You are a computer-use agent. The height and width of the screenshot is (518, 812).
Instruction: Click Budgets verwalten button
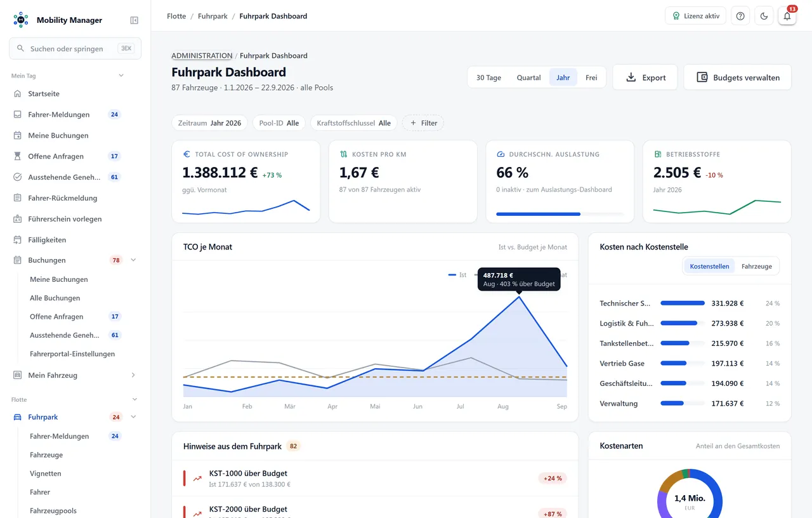[x=737, y=77]
